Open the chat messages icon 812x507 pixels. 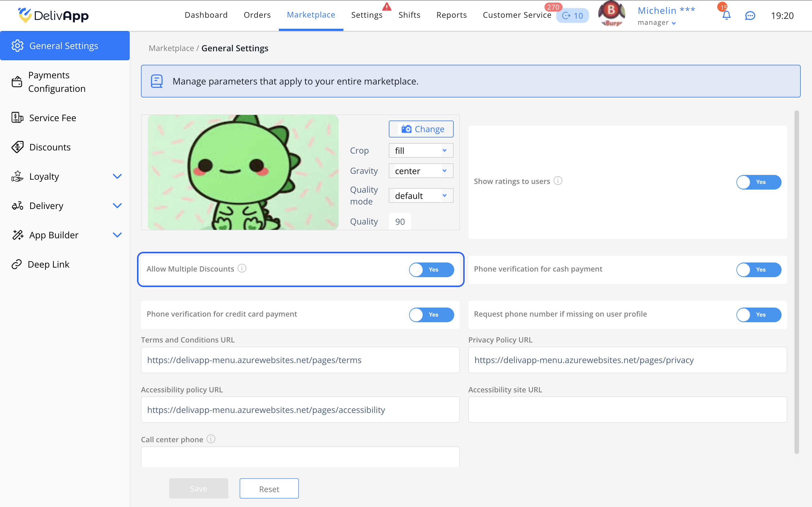pos(750,15)
